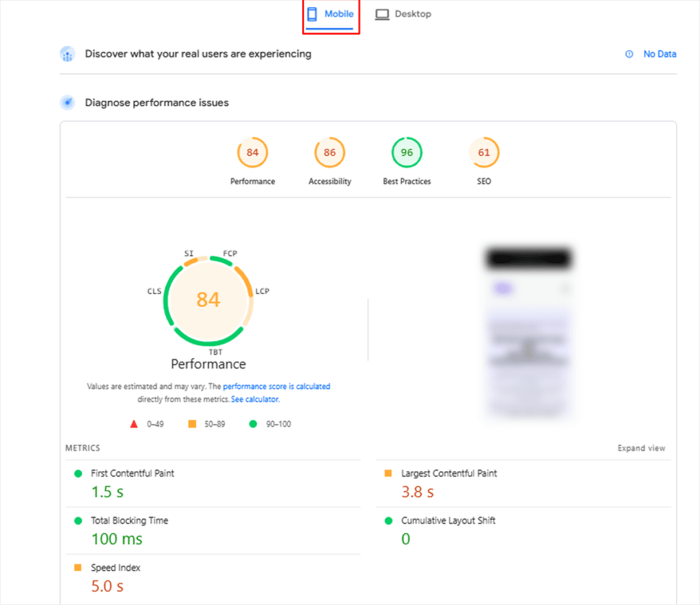Click the METRICS section heading
700x605 pixels.
[83, 448]
